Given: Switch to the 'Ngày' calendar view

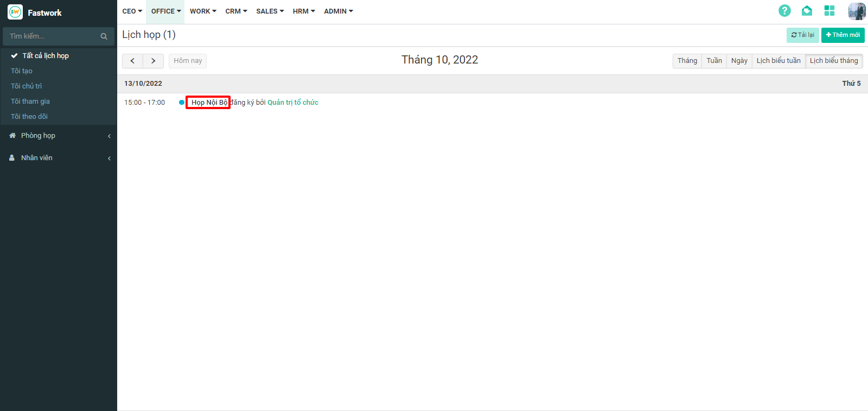Looking at the screenshot, I should click(739, 61).
